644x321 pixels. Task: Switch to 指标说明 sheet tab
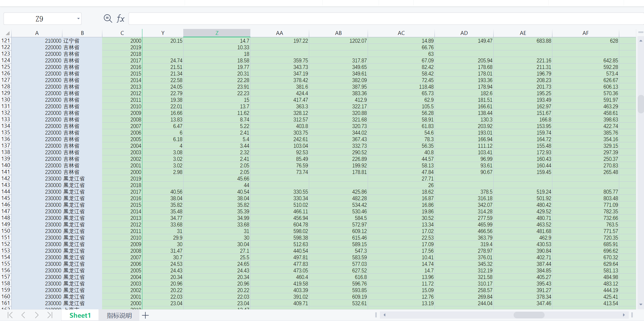click(x=119, y=315)
